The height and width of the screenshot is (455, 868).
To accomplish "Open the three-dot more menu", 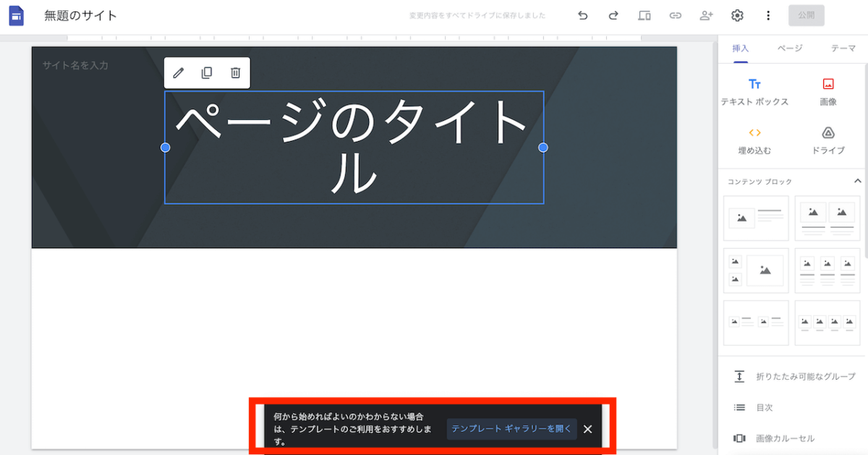I will click(768, 15).
